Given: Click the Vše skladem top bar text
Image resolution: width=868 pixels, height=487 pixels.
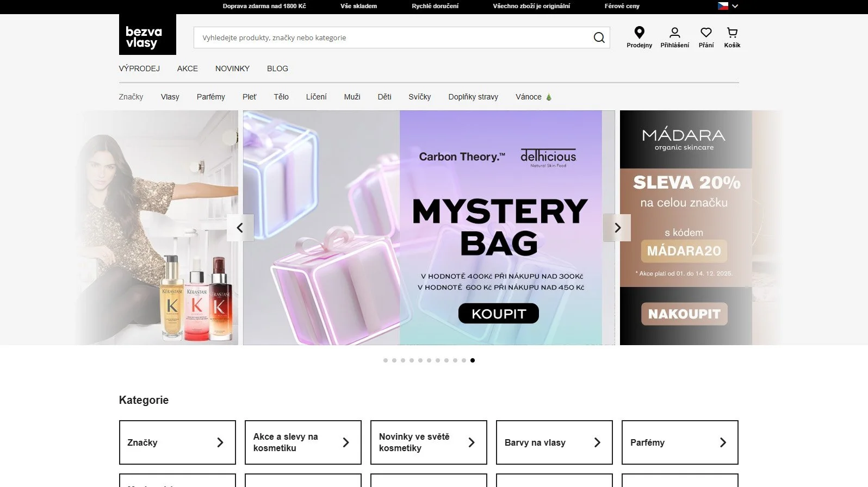Looking at the screenshot, I should click(358, 6).
